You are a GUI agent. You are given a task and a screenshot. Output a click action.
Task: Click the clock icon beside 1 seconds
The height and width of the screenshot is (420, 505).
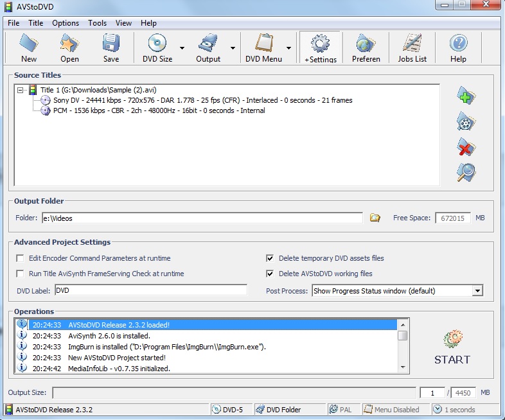coord(438,409)
